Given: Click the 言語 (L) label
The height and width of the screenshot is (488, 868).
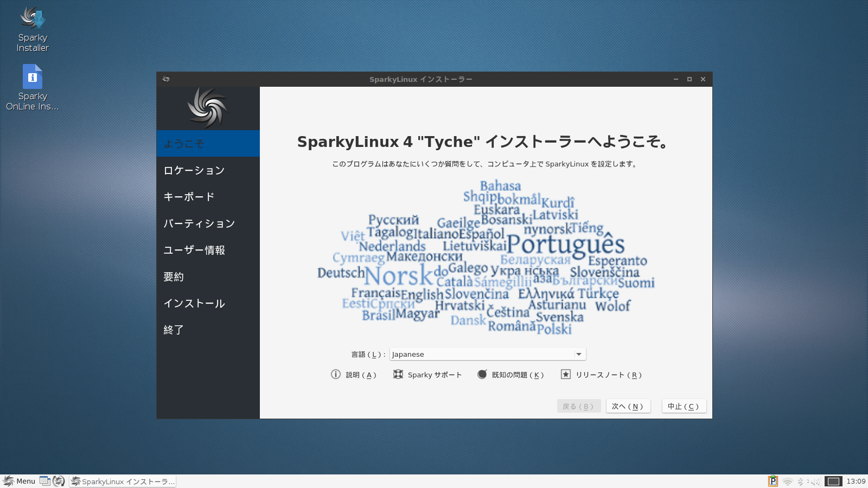Looking at the screenshot, I should [x=368, y=355].
